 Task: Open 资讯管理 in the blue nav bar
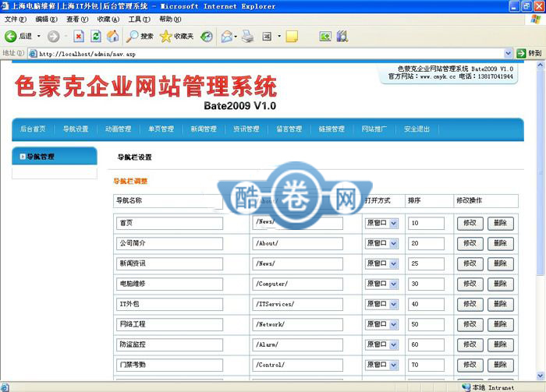(246, 129)
